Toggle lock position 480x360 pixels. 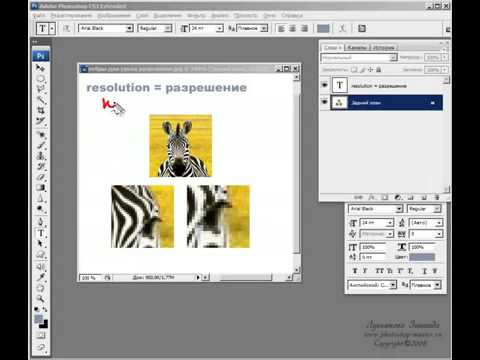(370, 70)
